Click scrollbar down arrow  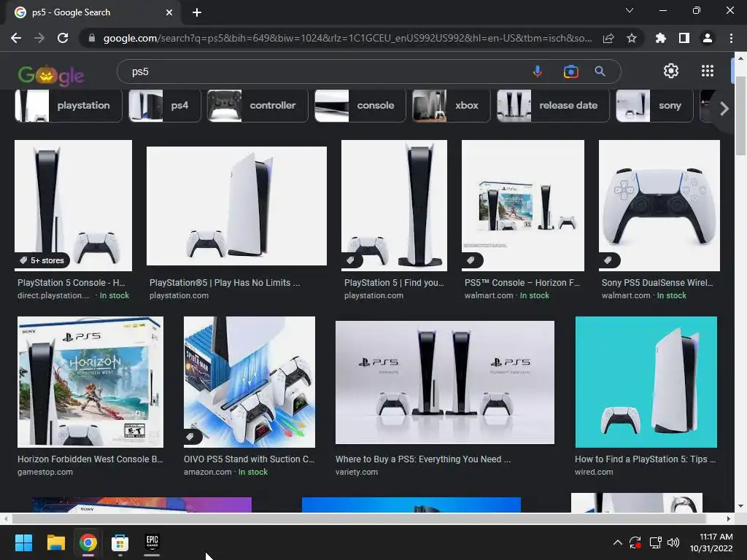[740, 506]
